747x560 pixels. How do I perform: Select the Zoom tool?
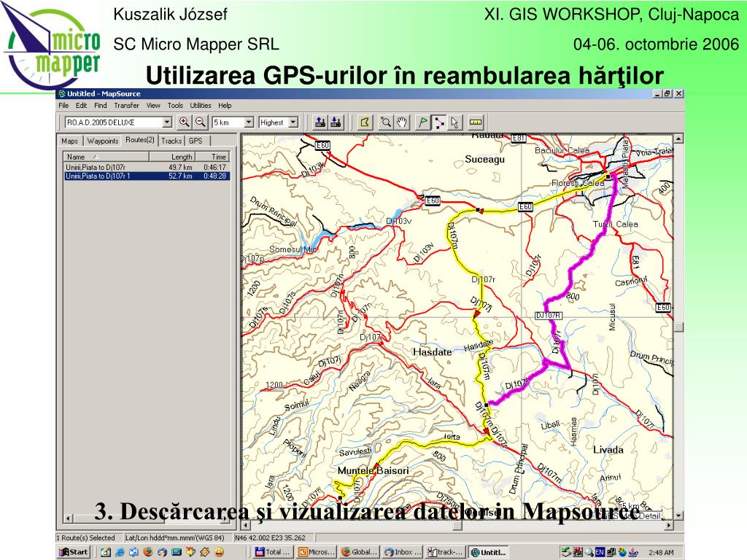[x=386, y=122]
